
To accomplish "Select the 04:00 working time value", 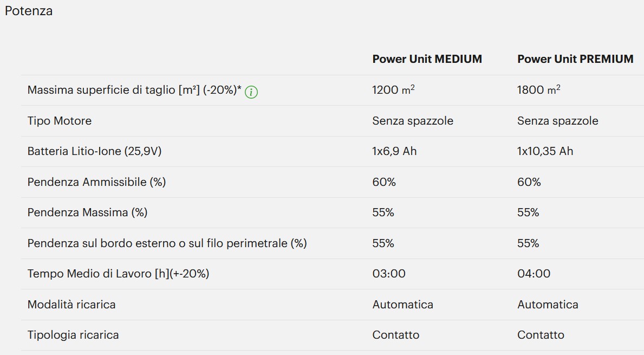I will click(x=534, y=274).
